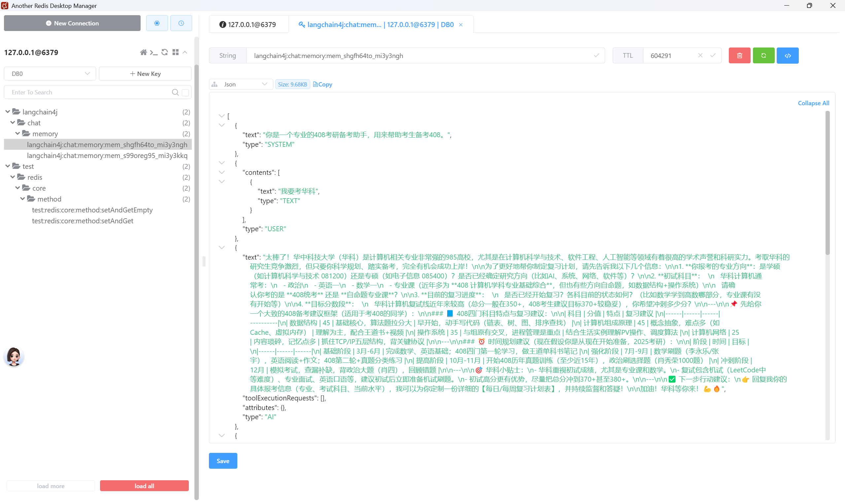Click the load all button

144,486
